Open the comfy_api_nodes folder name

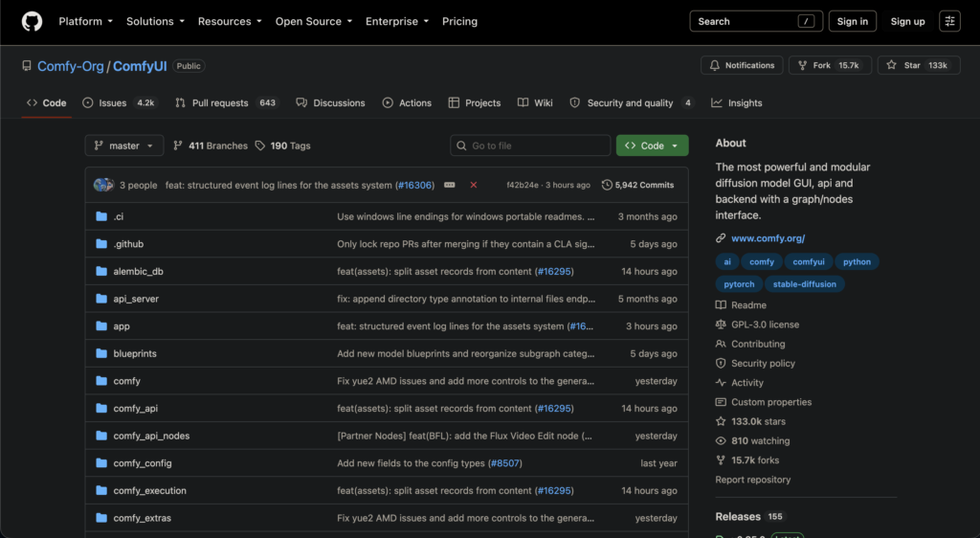[x=151, y=436]
